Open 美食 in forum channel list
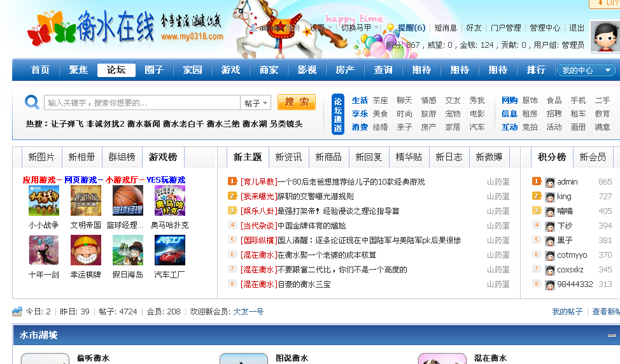The width and height of the screenshot is (620, 364). [381, 114]
